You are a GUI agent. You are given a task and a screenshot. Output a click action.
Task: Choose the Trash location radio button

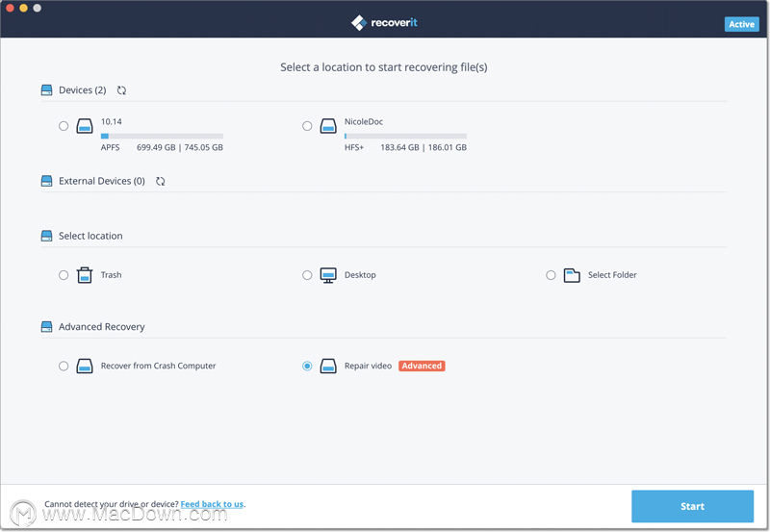click(64, 275)
